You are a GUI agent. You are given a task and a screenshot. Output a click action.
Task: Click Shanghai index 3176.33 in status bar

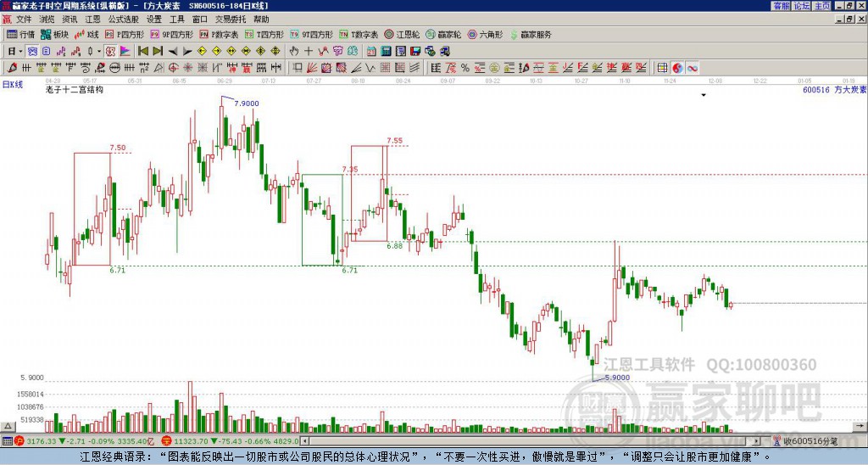coord(41,441)
